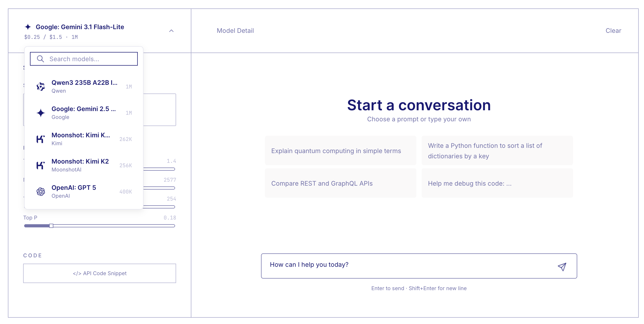Click the Kimi logo beside Moonshot: Kimi K2

(x=41, y=165)
